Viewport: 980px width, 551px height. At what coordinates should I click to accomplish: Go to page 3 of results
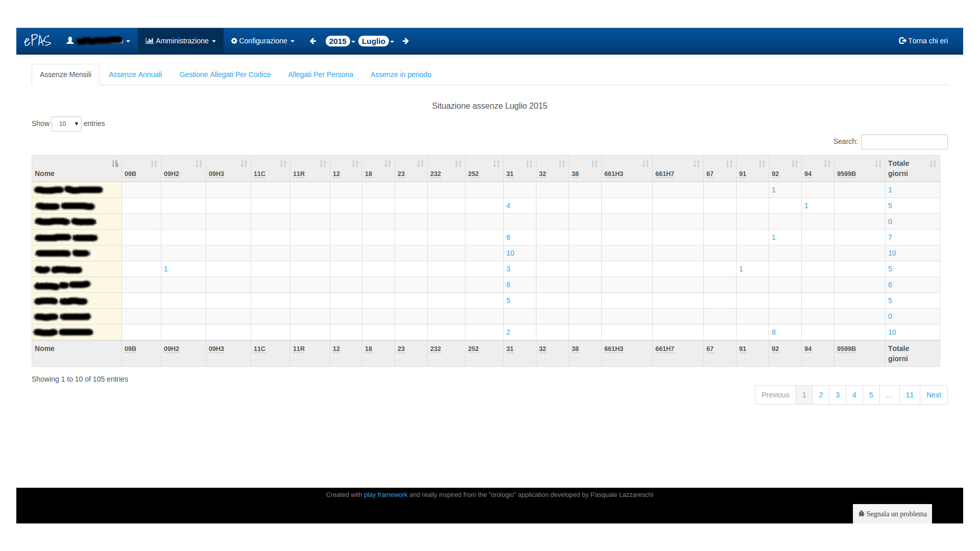[x=838, y=395]
